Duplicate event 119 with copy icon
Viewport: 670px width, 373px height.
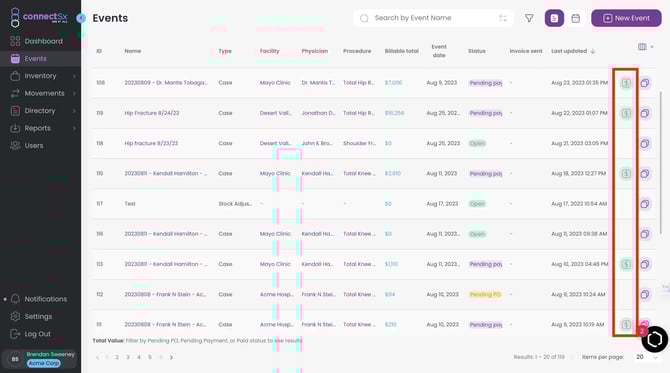pyautogui.click(x=645, y=113)
